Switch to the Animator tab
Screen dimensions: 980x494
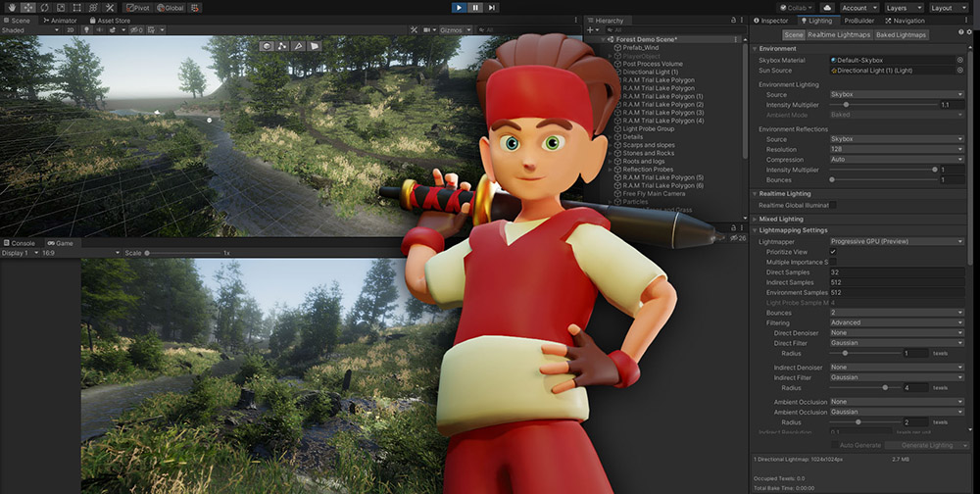61,21
